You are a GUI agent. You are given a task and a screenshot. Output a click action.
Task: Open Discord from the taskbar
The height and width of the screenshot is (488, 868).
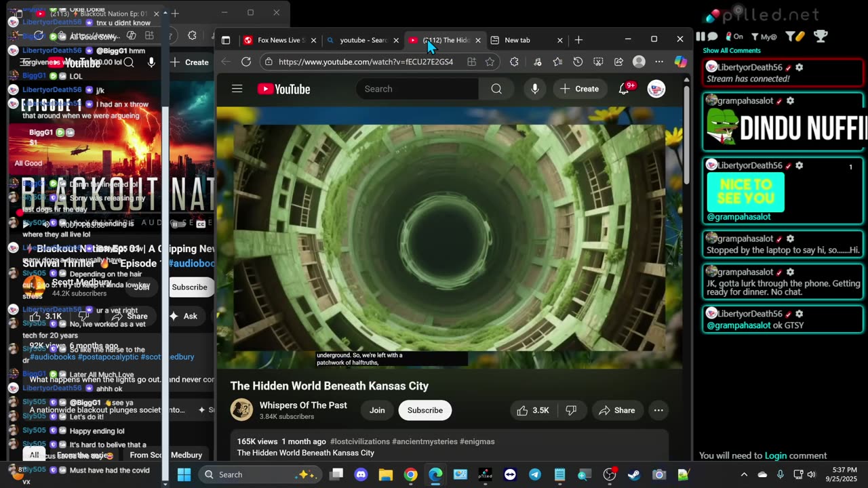(x=361, y=474)
